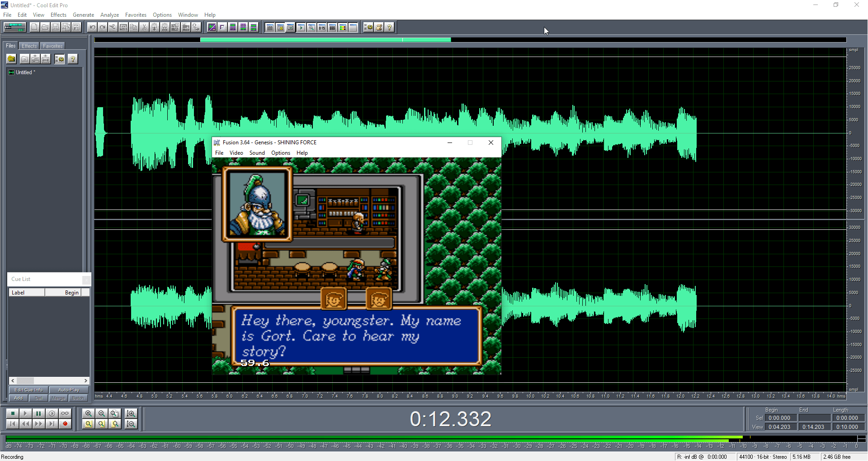The width and height of the screenshot is (868, 461).
Task: Open the Effects menu
Action: point(58,15)
